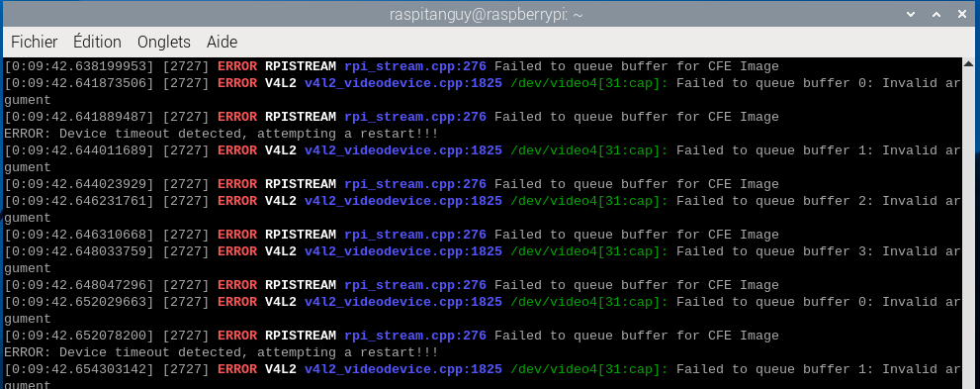
Task: Click the title text raspitanguy@raspberrypi: ~
Action: pos(487,15)
